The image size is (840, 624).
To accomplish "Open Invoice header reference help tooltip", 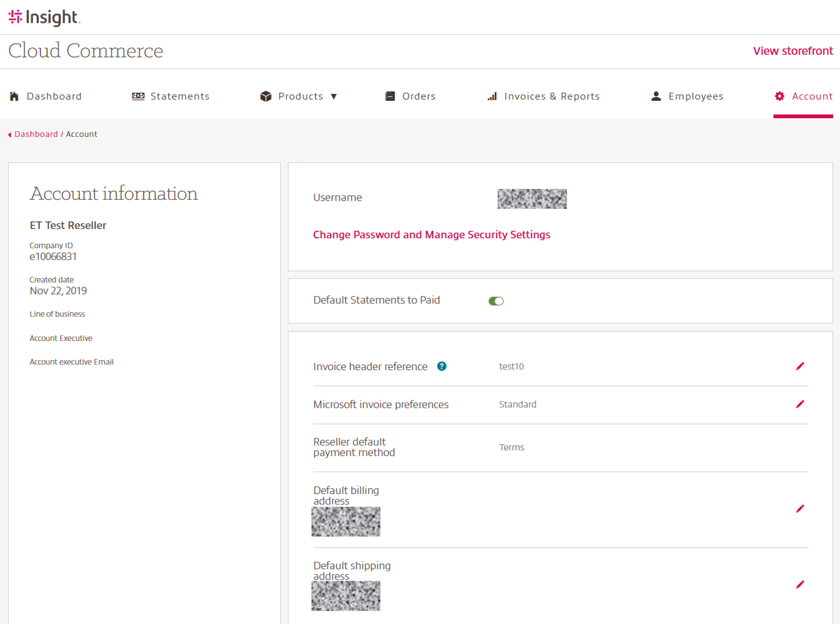I will [441, 366].
